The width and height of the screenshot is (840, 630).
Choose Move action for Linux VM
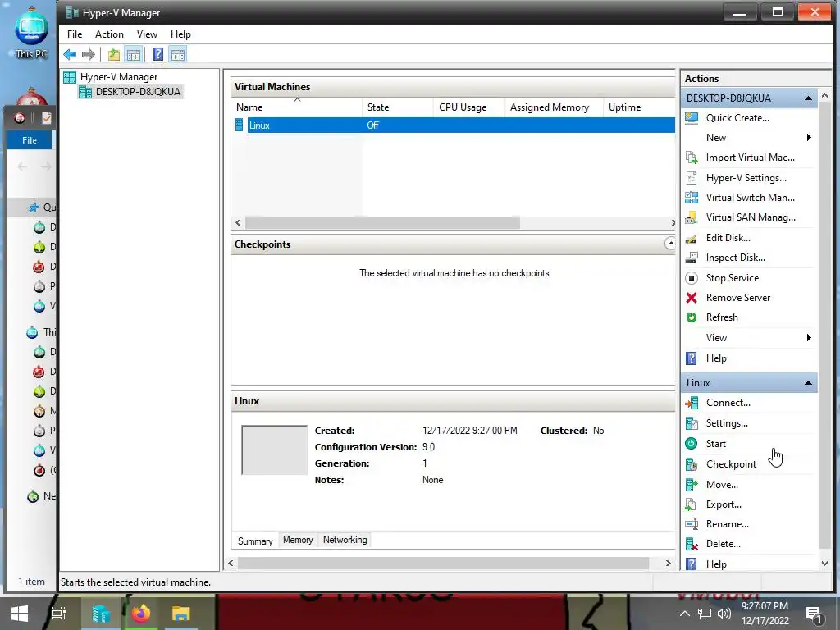click(722, 485)
